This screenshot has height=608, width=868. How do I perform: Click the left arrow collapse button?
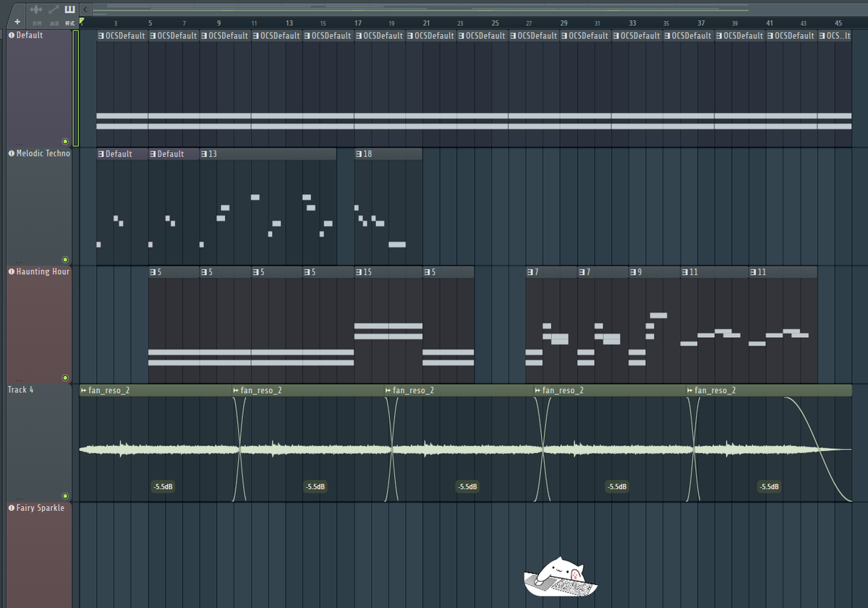tap(85, 9)
